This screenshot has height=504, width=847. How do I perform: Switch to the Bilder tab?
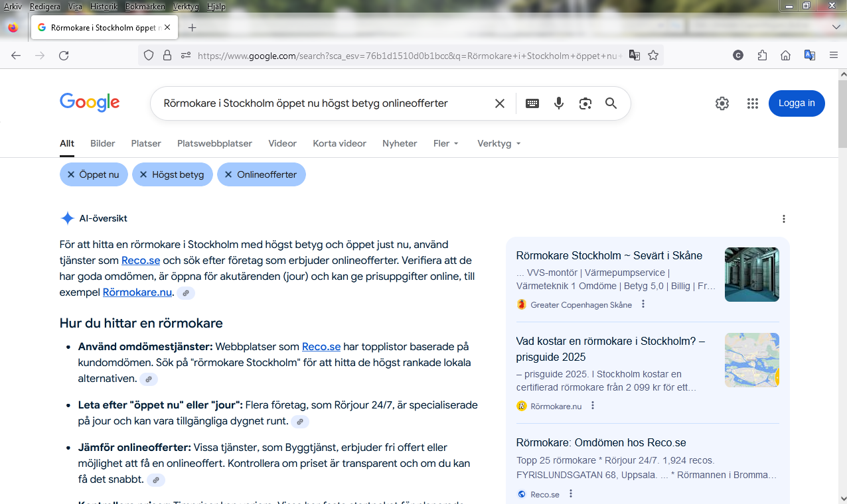[103, 143]
